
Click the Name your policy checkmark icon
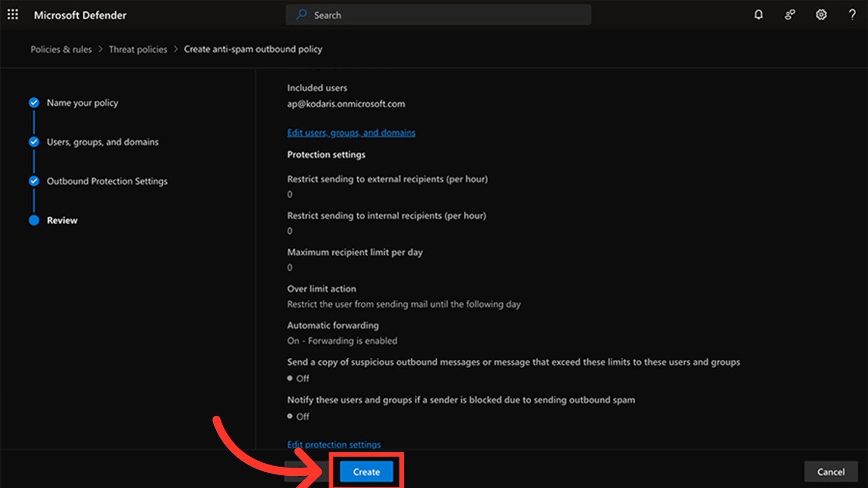pos(34,103)
